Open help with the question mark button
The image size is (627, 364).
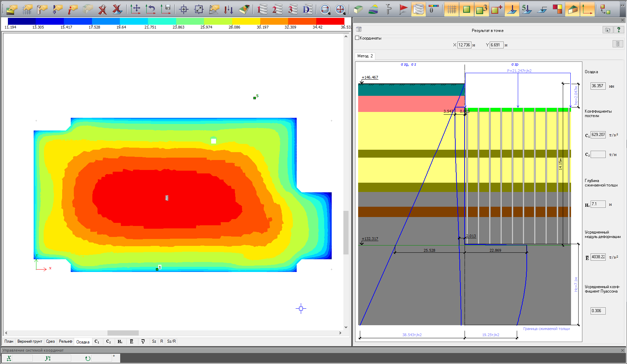click(619, 30)
